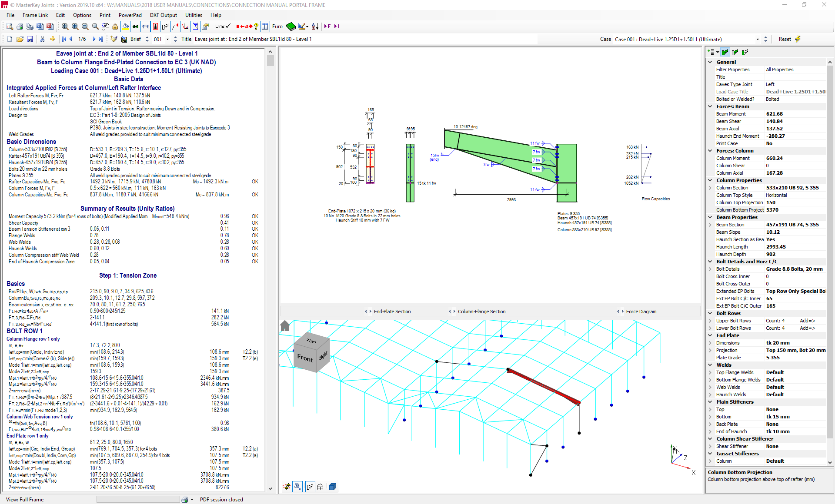The image size is (835, 504).
Task: Click the home icon in 3D view
Action: coord(285,326)
